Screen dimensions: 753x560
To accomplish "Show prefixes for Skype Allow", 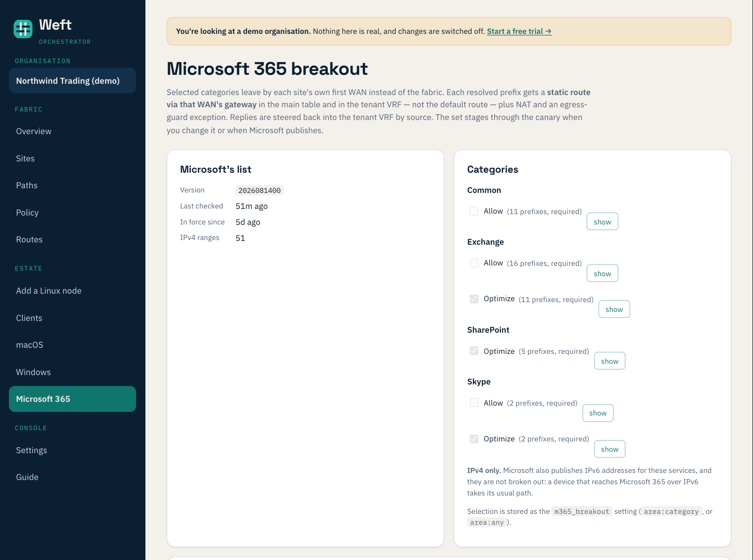I will click(x=598, y=413).
